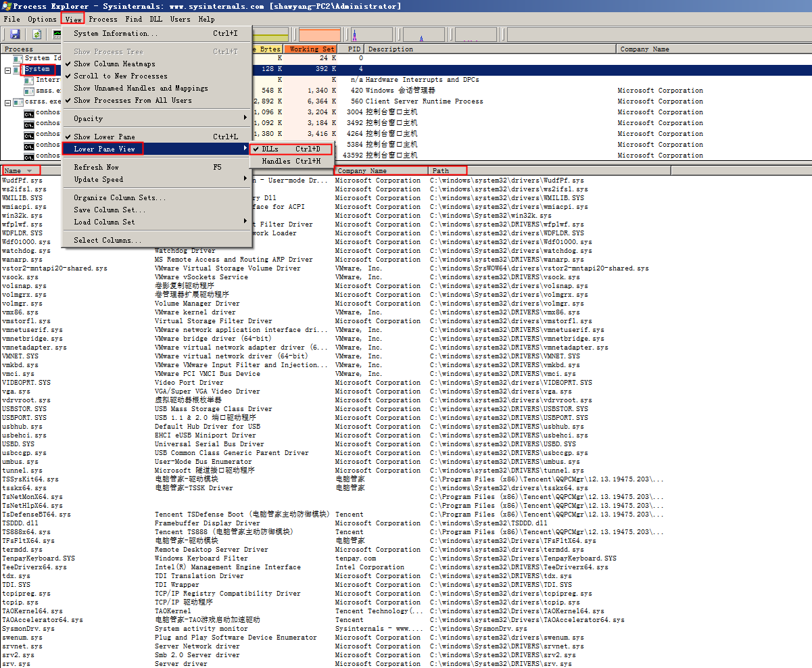Click the Refresh Now toolbar icon
This screenshot has width=812, height=668.
click(37, 34)
